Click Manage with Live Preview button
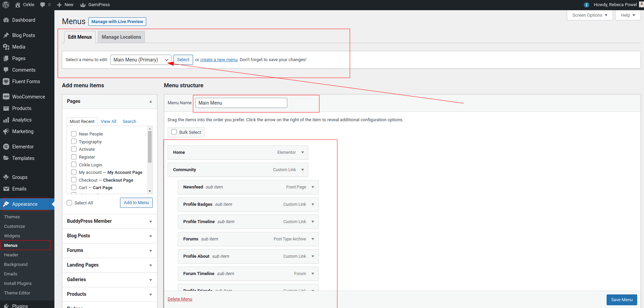 tap(117, 22)
